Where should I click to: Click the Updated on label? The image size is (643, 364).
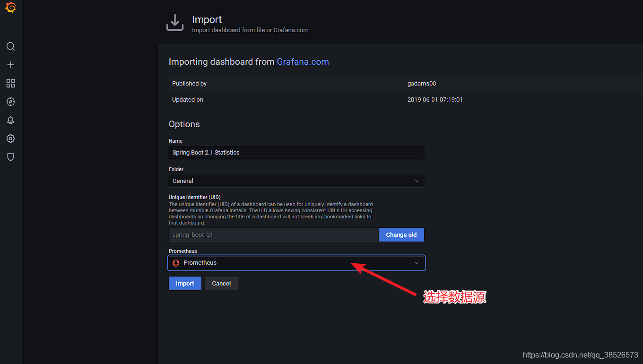(188, 100)
